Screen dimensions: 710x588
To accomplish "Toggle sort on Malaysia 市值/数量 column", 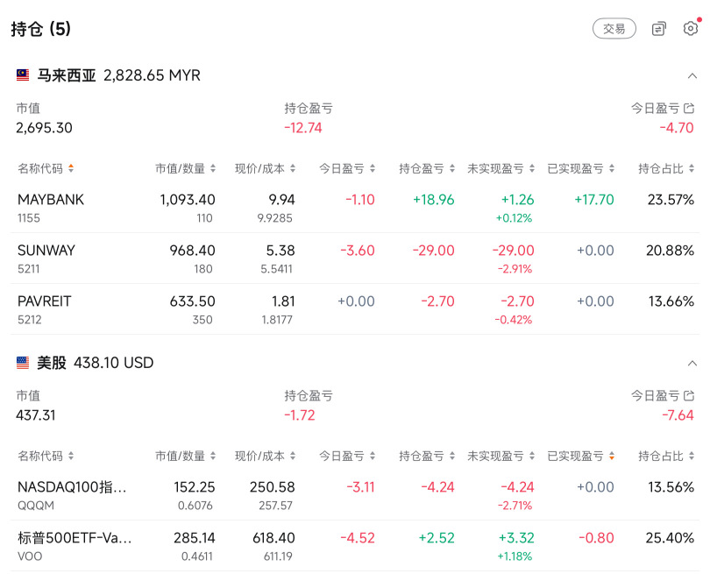I will pos(185,168).
